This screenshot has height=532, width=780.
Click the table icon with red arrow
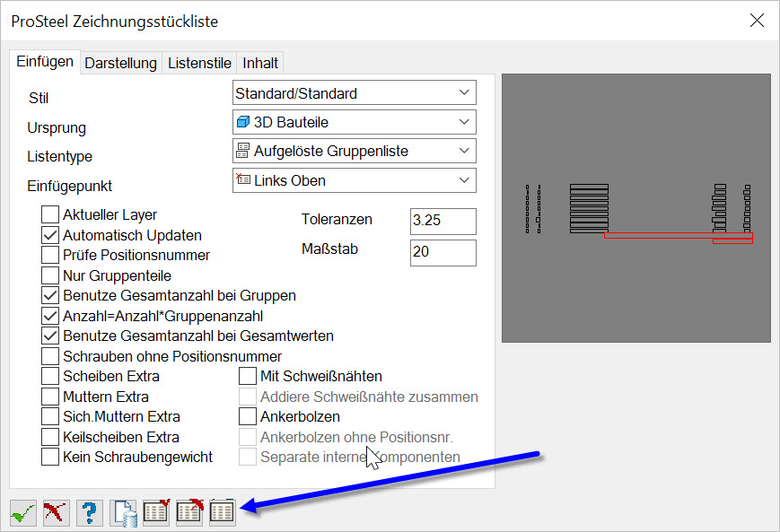189,512
